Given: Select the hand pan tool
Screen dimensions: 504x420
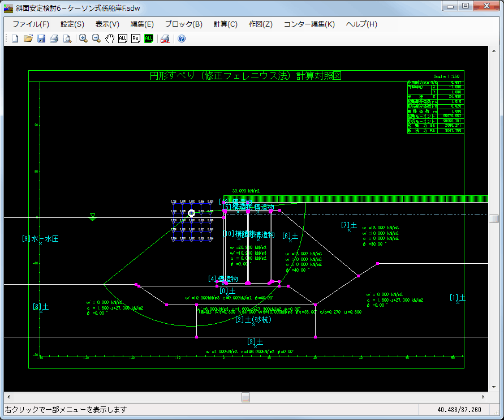Looking at the screenshot, I should pos(110,38).
